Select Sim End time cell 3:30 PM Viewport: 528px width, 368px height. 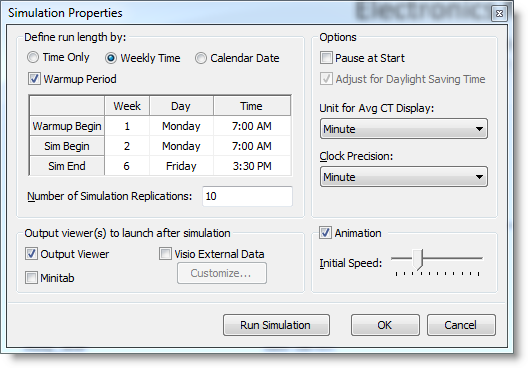[x=252, y=166]
